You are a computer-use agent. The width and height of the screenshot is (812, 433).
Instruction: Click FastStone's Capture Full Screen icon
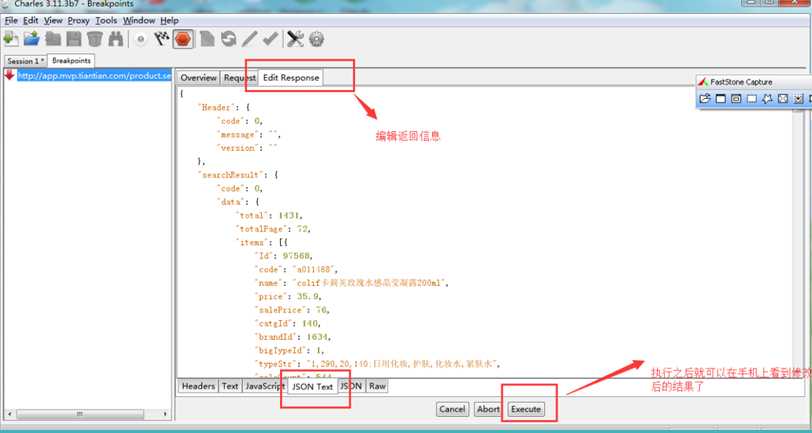point(783,98)
